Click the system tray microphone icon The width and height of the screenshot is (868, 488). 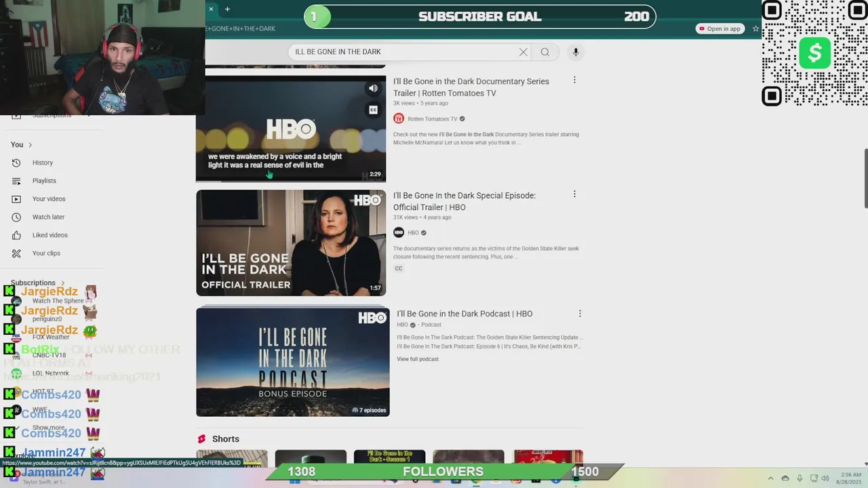(x=800, y=479)
